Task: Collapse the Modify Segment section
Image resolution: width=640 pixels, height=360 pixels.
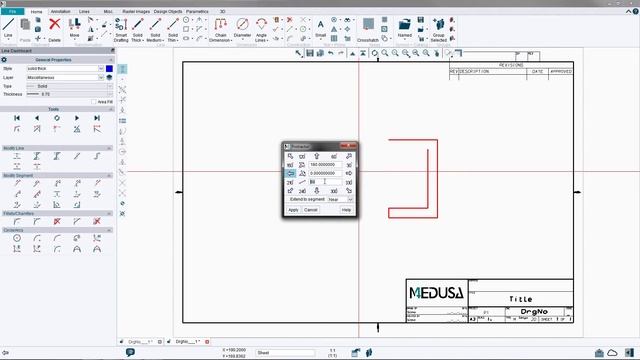Action: coord(109,176)
